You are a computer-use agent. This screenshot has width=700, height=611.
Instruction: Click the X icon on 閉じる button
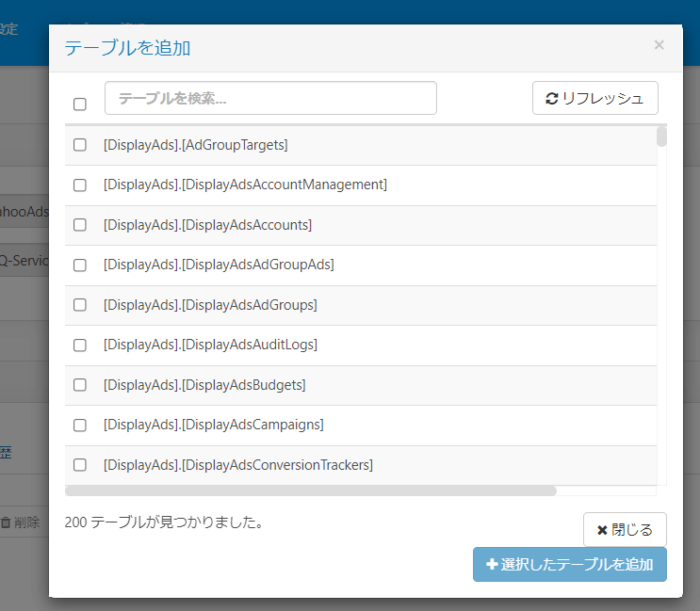tap(602, 530)
